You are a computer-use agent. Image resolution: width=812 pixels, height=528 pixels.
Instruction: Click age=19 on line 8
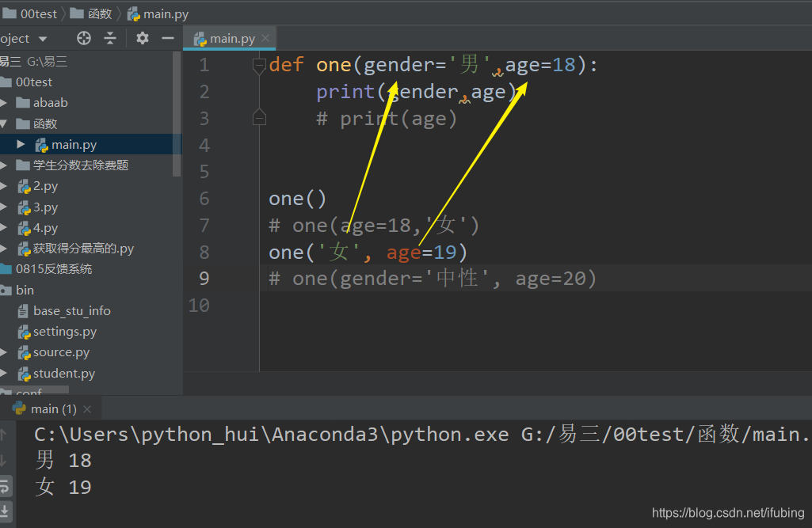(x=421, y=253)
